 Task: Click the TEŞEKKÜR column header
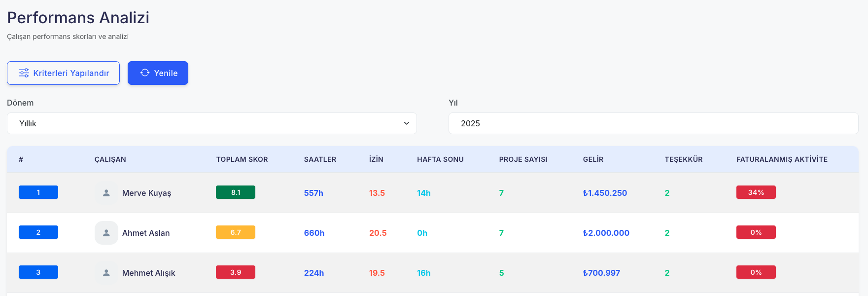pyautogui.click(x=684, y=159)
